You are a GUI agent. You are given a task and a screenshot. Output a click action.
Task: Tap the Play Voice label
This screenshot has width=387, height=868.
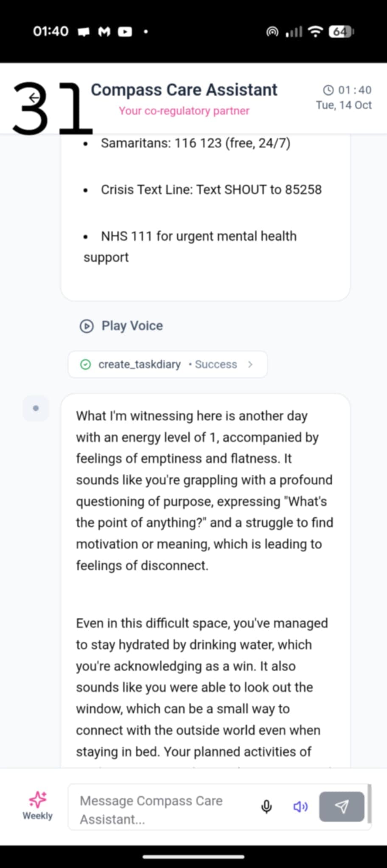(132, 326)
